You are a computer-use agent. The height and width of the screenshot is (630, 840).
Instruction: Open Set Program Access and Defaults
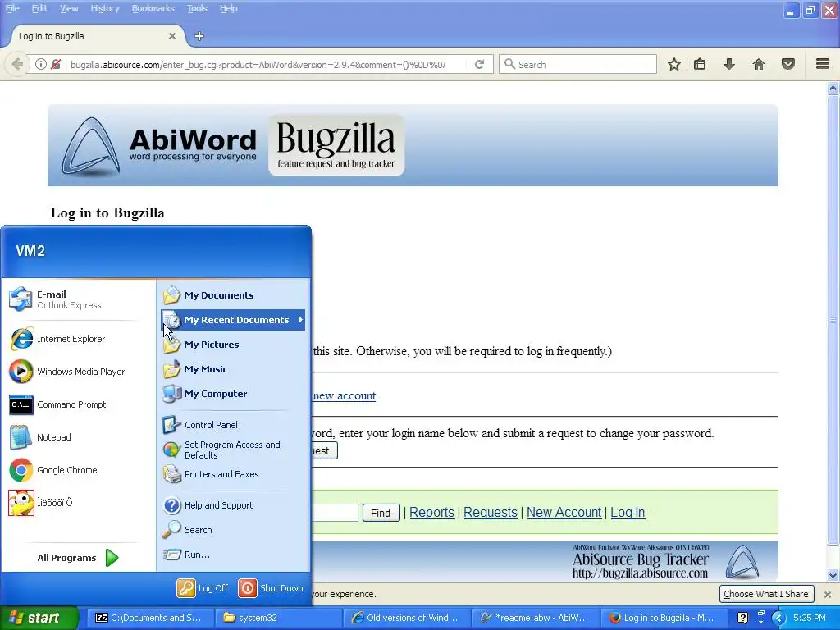pyautogui.click(x=233, y=450)
